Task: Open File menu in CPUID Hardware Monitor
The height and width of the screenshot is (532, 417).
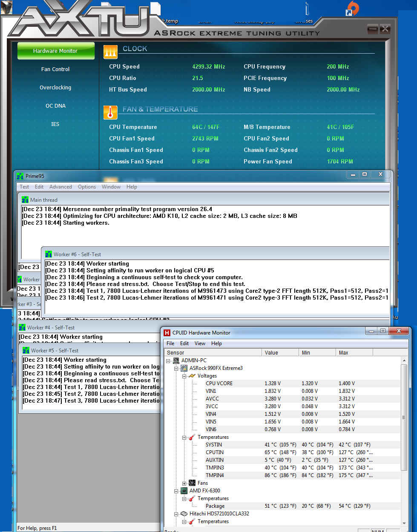Action: pos(170,343)
